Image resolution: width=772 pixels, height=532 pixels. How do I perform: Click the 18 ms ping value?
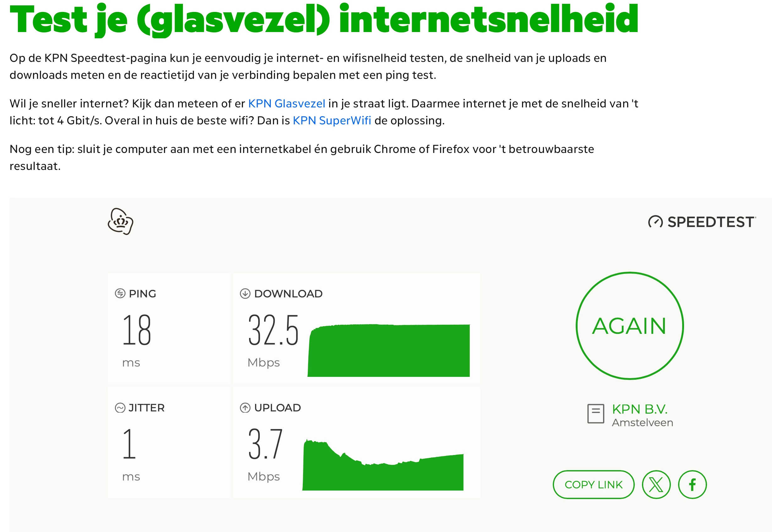point(137,330)
